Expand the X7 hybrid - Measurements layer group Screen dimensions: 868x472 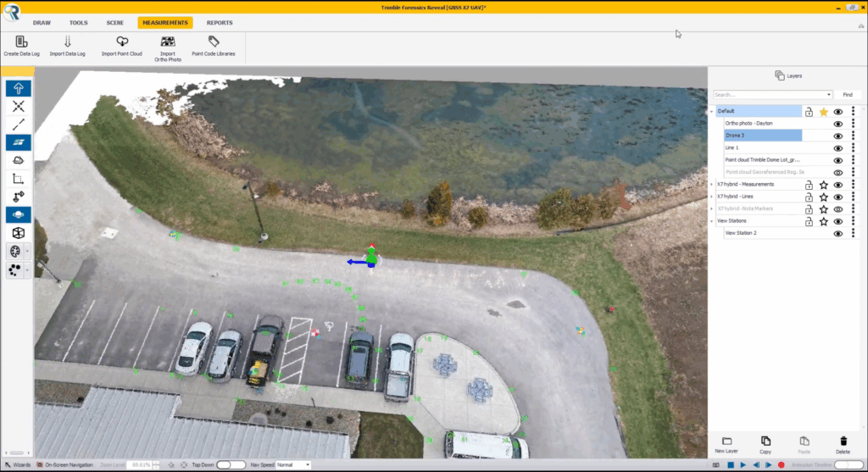712,184
